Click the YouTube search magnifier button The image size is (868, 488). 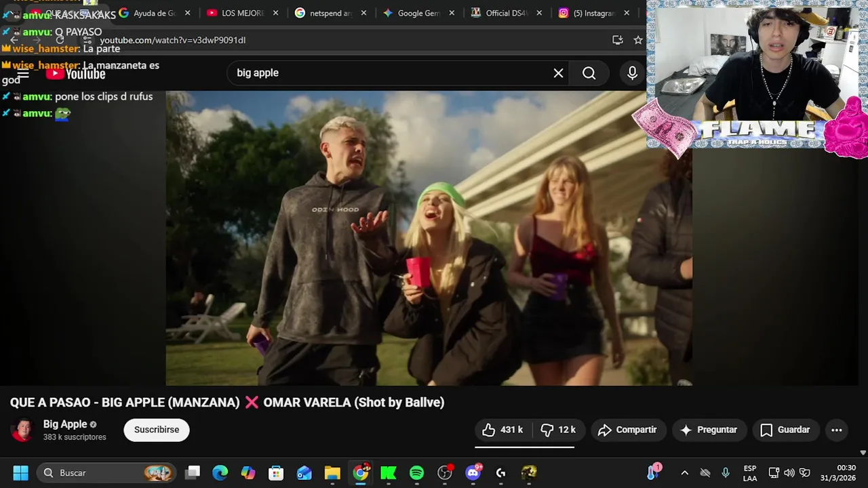pyautogui.click(x=589, y=73)
